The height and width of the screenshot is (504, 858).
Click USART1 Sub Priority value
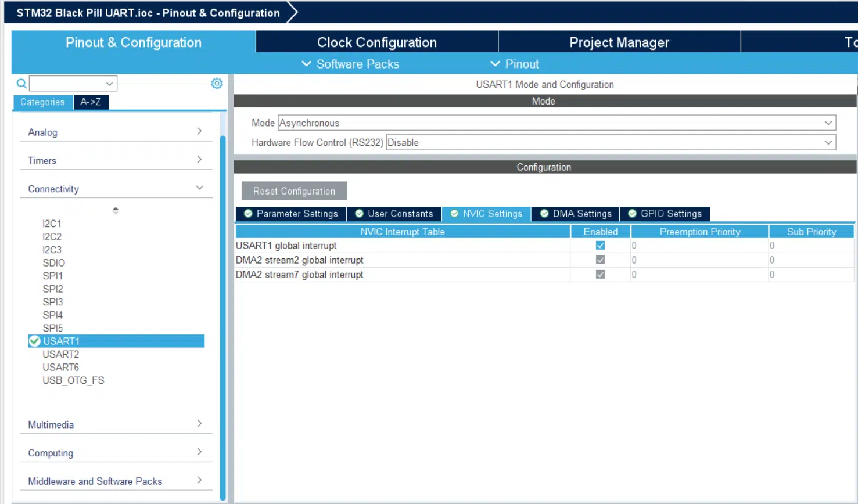pyautogui.click(x=811, y=246)
